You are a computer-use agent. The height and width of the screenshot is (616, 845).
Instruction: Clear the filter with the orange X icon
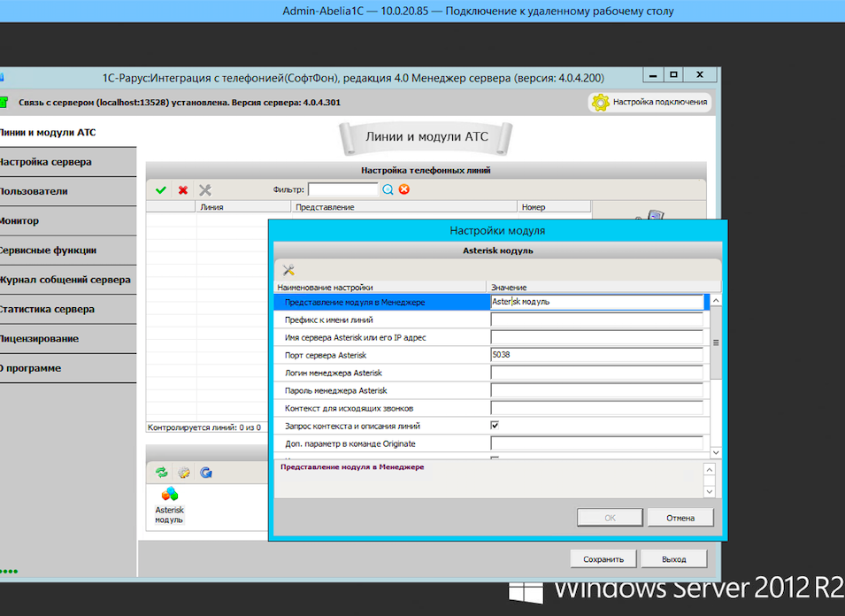pos(404,189)
